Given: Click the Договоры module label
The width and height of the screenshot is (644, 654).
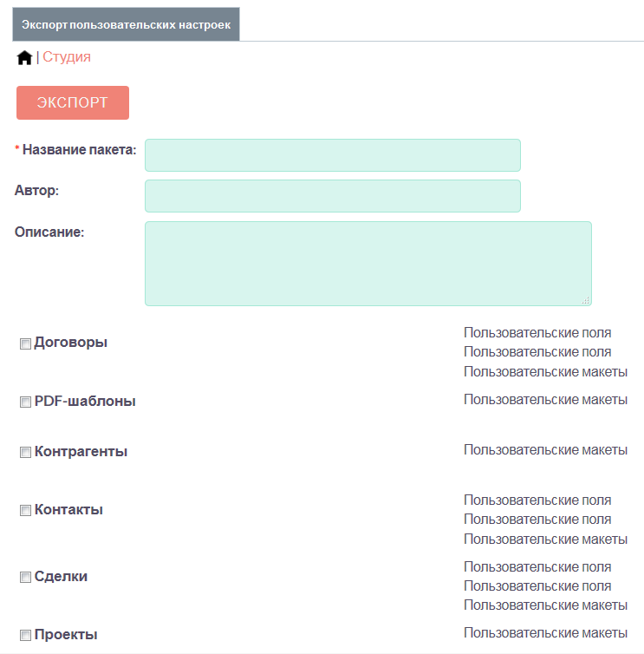Looking at the screenshot, I should (x=71, y=343).
